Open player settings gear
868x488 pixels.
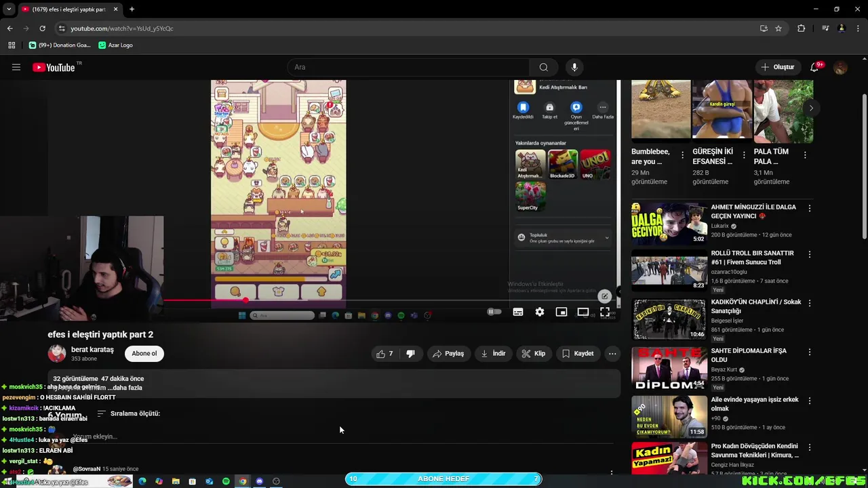point(540,312)
